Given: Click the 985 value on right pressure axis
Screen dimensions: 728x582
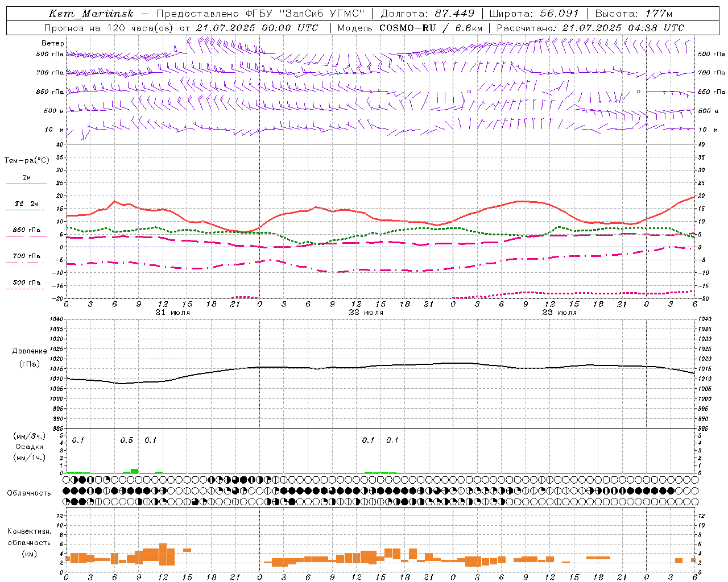Looking at the screenshot, I should (x=703, y=429).
